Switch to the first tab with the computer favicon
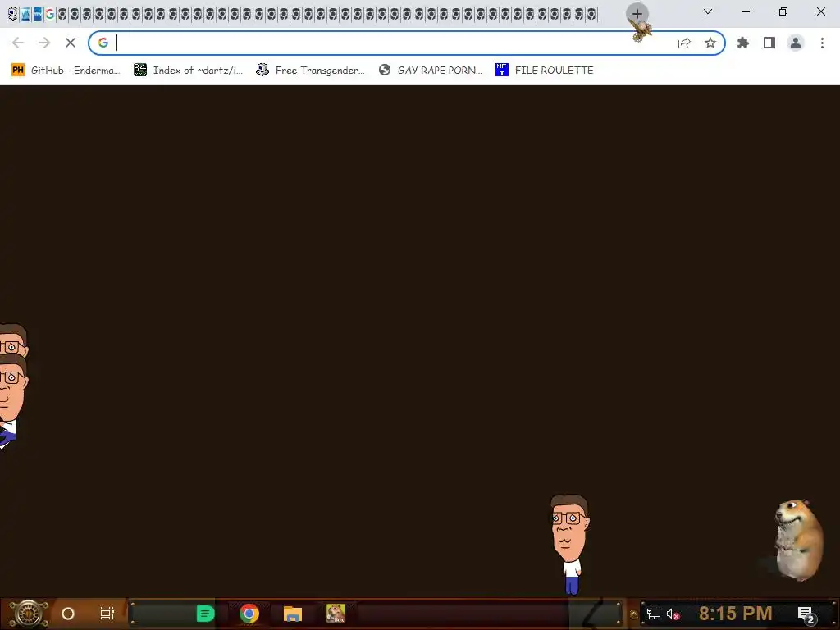 point(12,14)
